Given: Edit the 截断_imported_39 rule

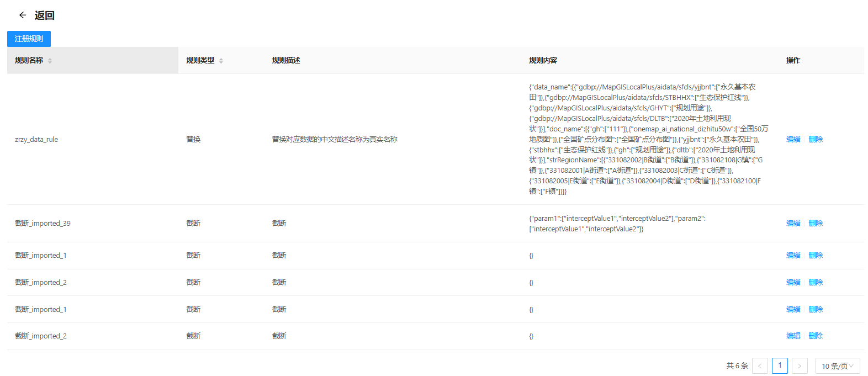Looking at the screenshot, I should (793, 223).
